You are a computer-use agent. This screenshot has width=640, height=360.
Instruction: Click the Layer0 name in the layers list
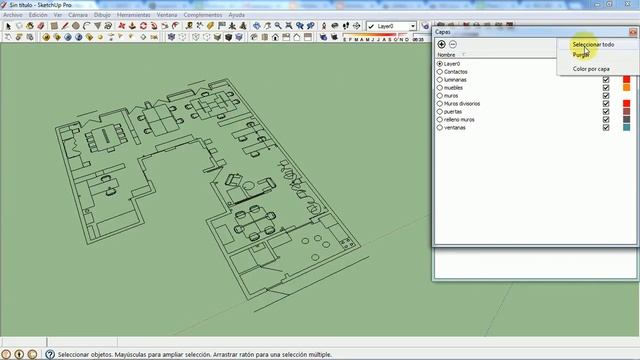(x=451, y=64)
